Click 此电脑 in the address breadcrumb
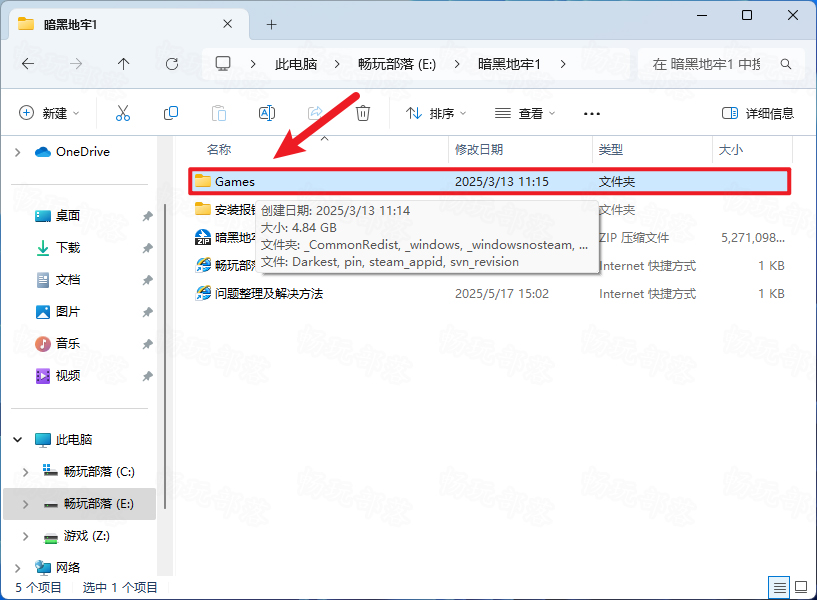The image size is (817, 600). tap(296, 64)
